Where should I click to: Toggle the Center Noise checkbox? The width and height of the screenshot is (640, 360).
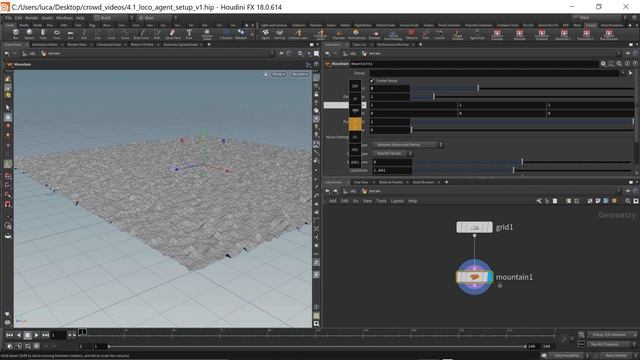[372, 81]
